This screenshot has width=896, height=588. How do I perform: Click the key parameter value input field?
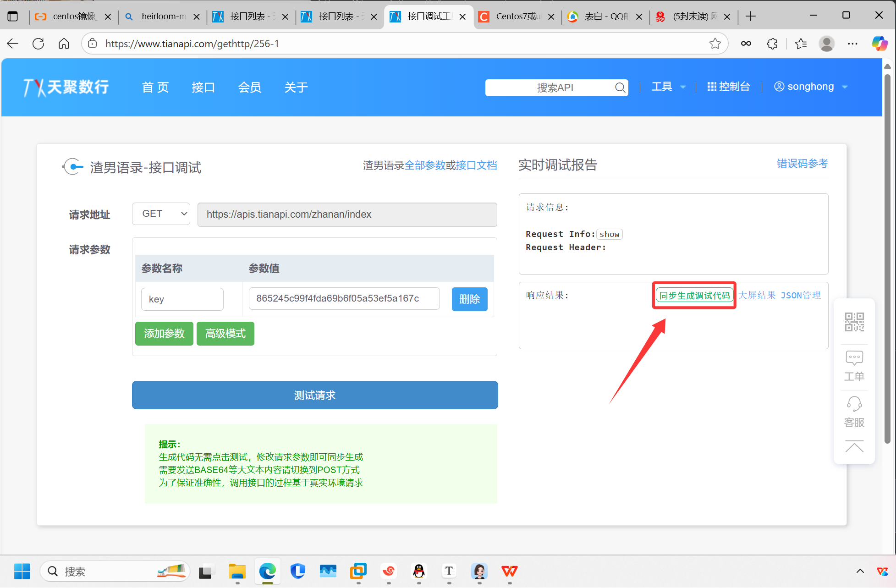click(344, 299)
